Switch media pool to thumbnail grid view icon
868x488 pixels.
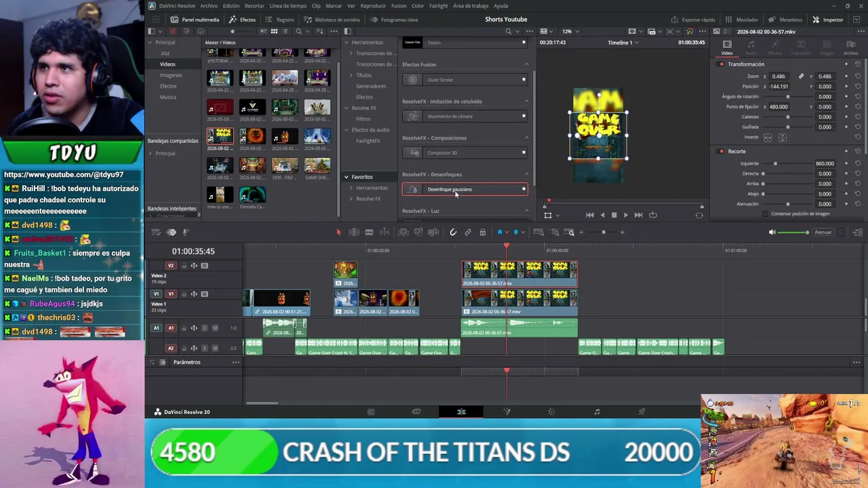274,31
